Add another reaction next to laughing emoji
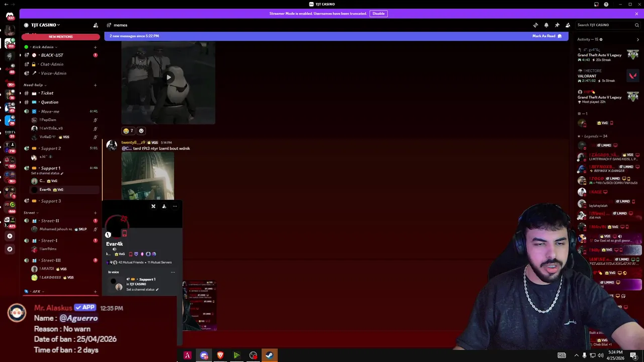The width and height of the screenshot is (644, 362). click(x=141, y=131)
